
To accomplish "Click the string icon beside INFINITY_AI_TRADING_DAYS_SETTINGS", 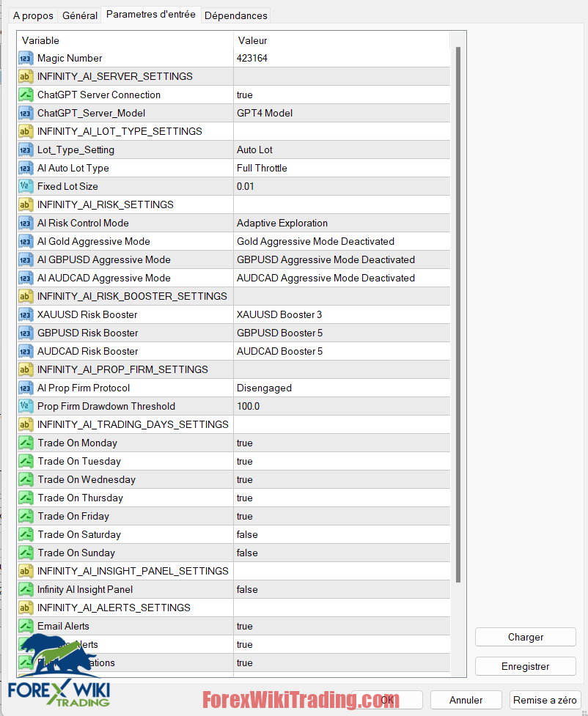I will [x=26, y=424].
